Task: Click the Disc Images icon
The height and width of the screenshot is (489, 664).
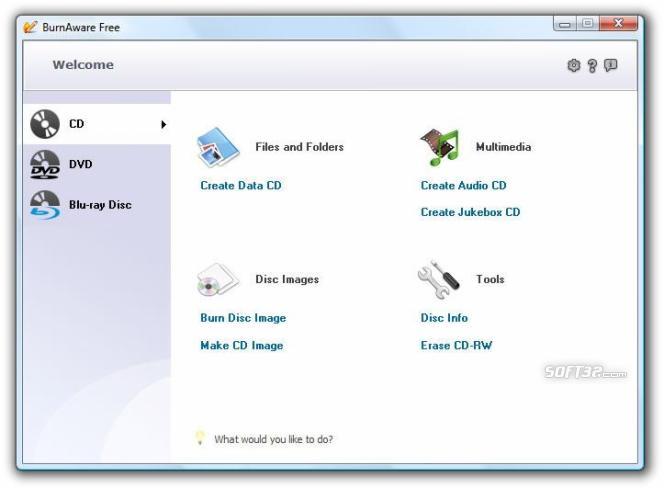Action: [x=218, y=279]
